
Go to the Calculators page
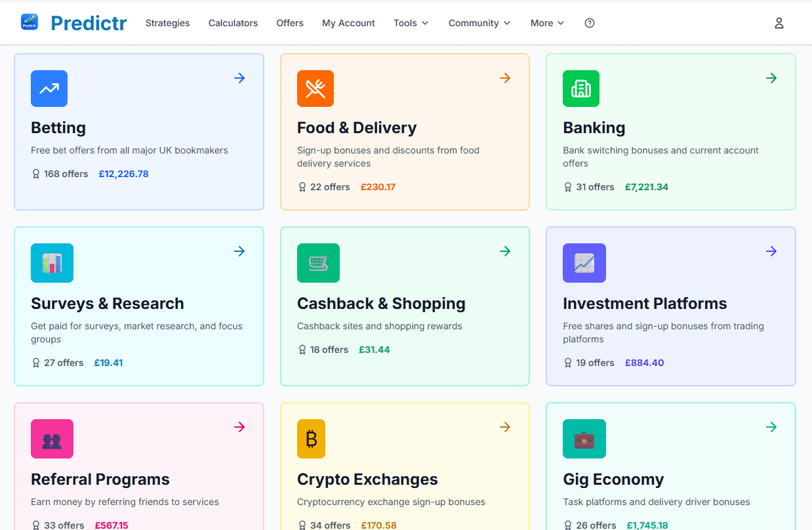(233, 23)
